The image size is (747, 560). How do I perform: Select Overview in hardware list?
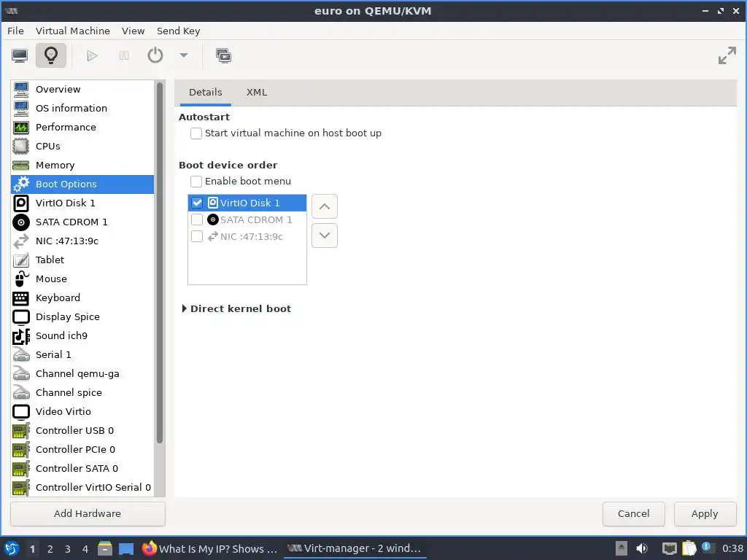[x=82, y=89]
